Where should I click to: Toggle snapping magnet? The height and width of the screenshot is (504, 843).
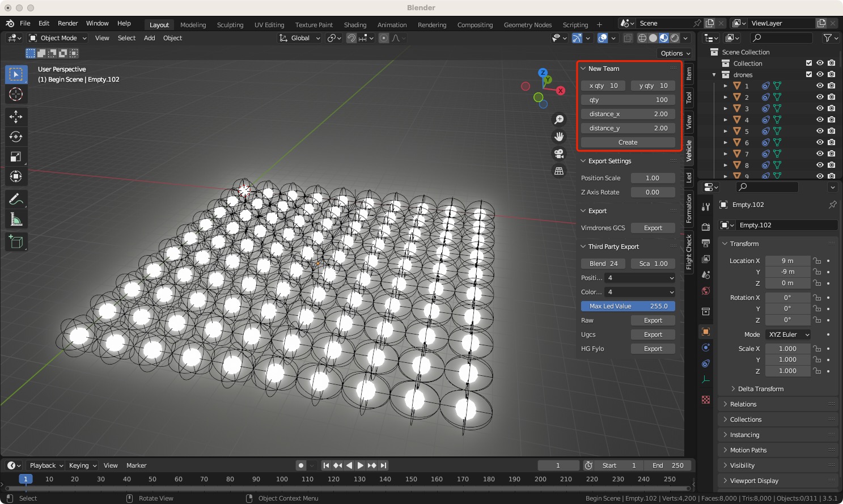pyautogui.click(x=351, y=38)
